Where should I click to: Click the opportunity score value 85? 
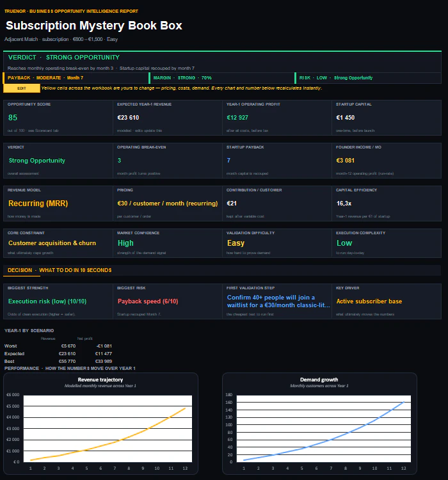[13, 118]
